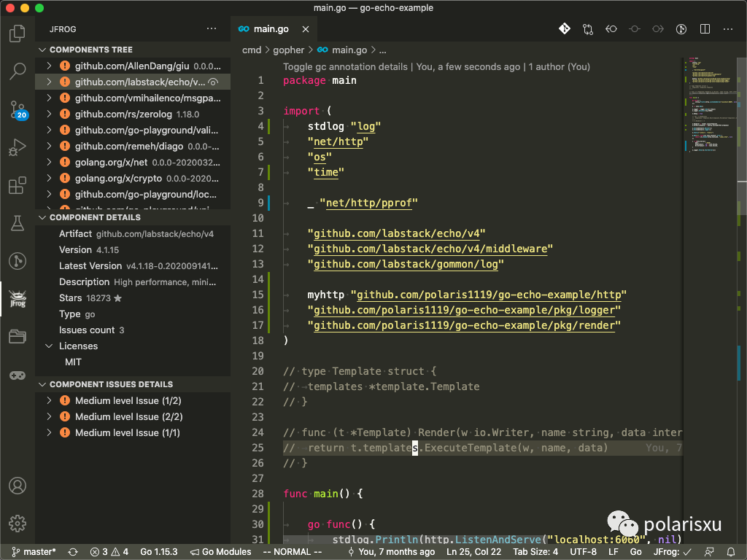Toggle the eye icon on labstack/echo row
This screenshot has width=747, height=560.
pos(214,82)
